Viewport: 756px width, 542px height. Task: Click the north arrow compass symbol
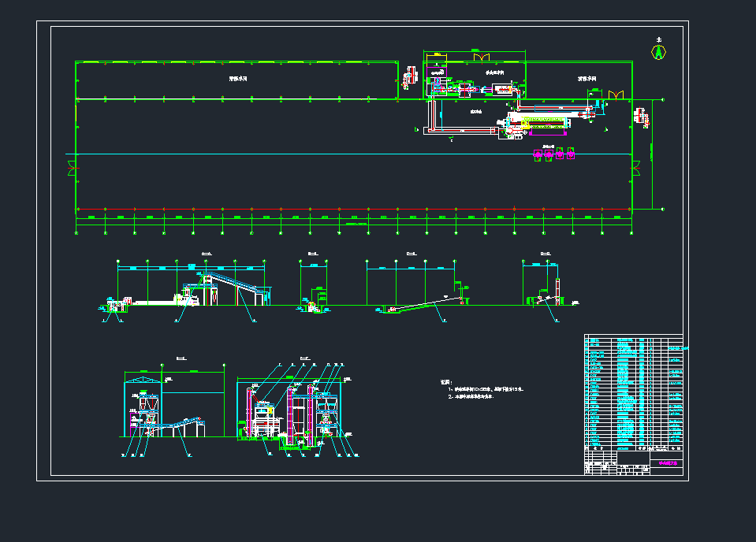657,50
